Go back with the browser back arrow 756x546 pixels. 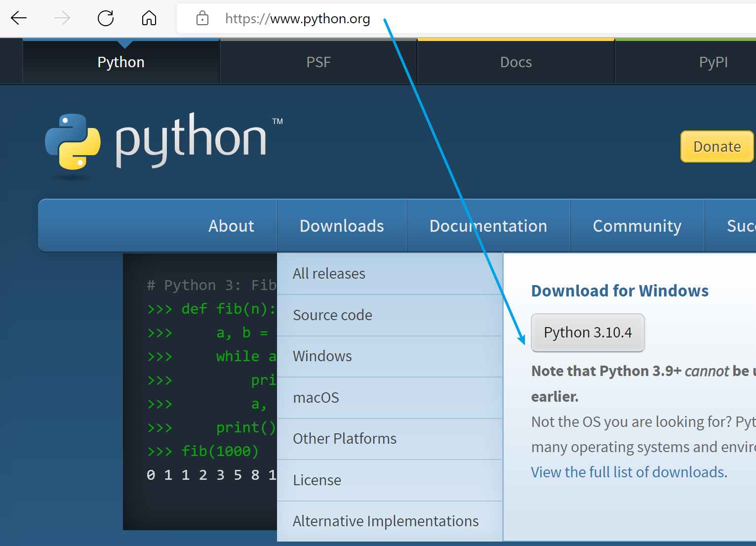tap(19, 18)
